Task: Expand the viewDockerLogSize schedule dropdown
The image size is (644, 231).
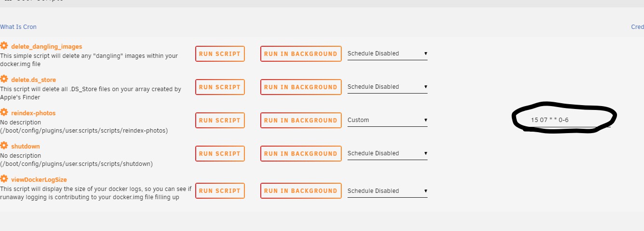Action: click(x=388, y=191)
